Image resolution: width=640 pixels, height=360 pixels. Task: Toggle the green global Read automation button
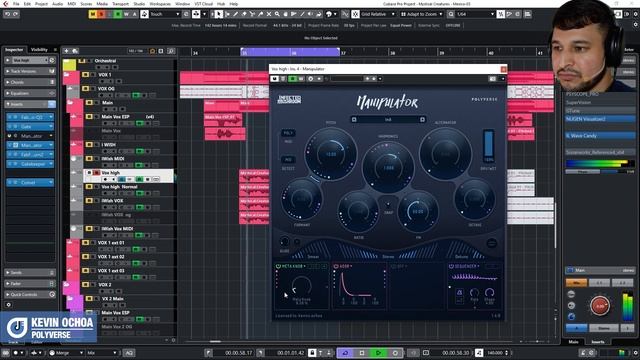(x=118, y=14)
